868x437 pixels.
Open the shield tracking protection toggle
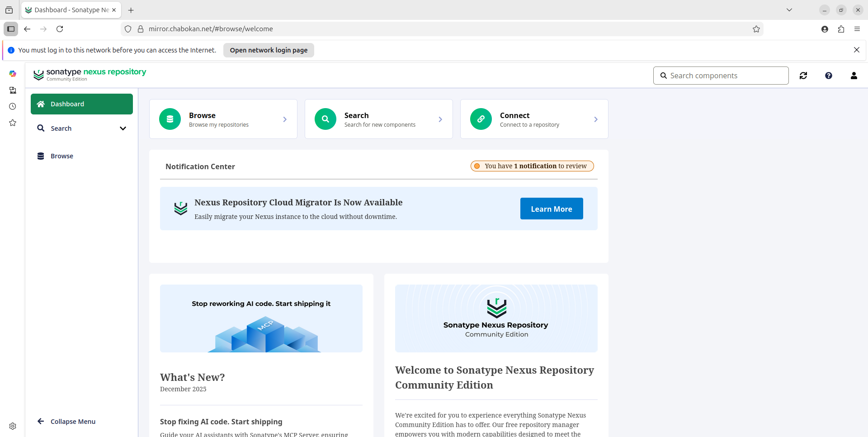point(128,28)
